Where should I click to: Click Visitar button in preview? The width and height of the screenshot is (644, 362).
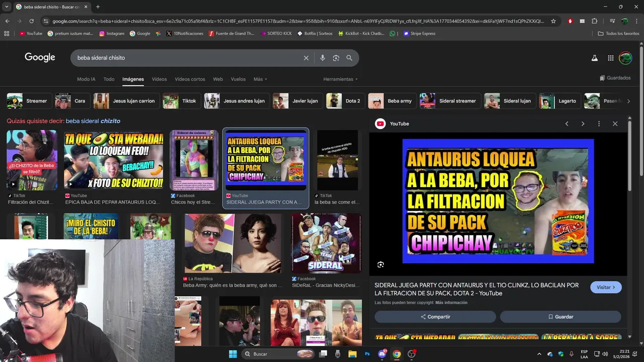coord(606,287)
